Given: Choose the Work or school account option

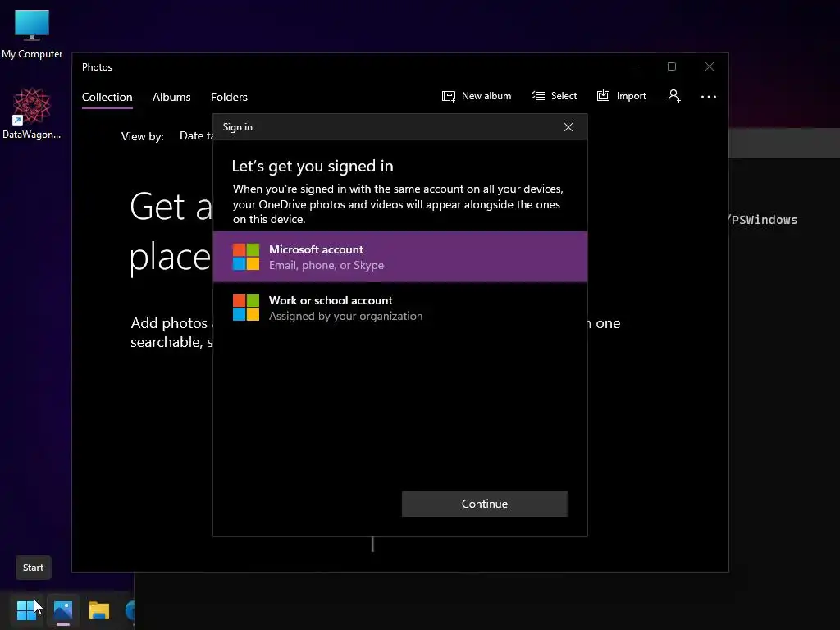Looking at the screenshot, I should click(400, 308).
